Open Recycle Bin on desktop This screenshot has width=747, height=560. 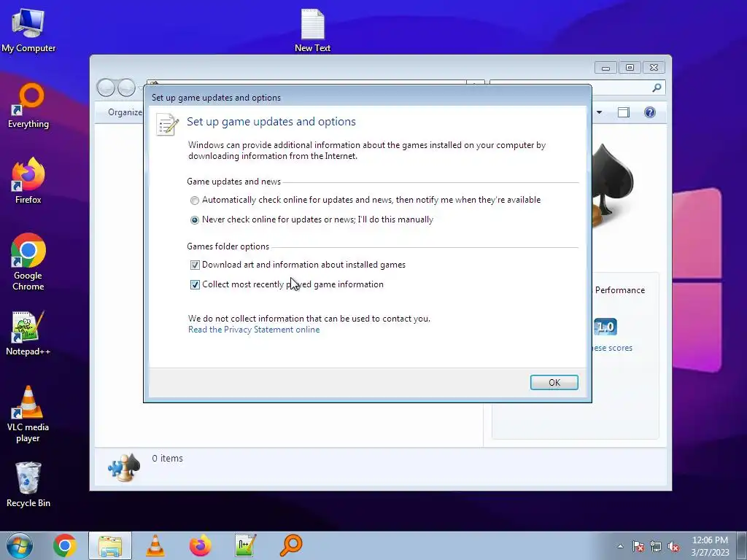(x=28, y=485)
